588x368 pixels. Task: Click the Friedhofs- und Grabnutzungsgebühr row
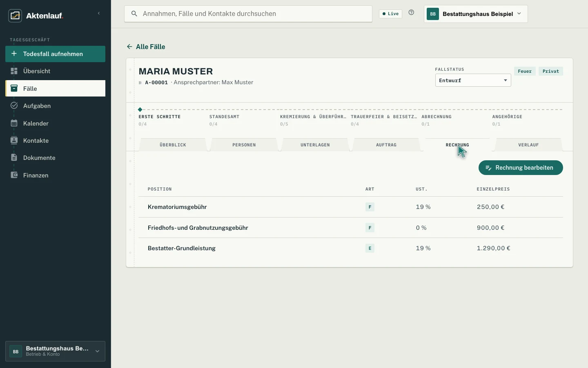351,228
